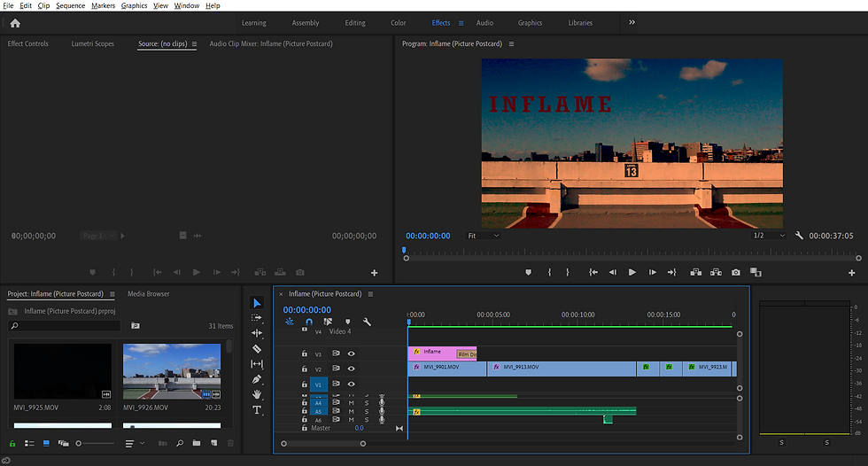Image resolution: width=868 pixels, height=466 pixels.
Task: Open timeline display settings wrench
Action: 367,322
